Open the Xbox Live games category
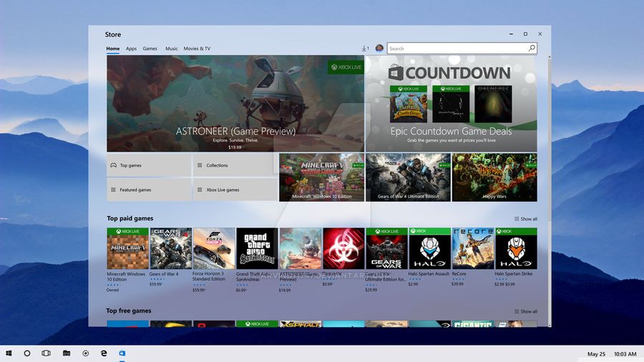Image resolution: width=644 pixels, height=362 pixels. pos(235,190)
